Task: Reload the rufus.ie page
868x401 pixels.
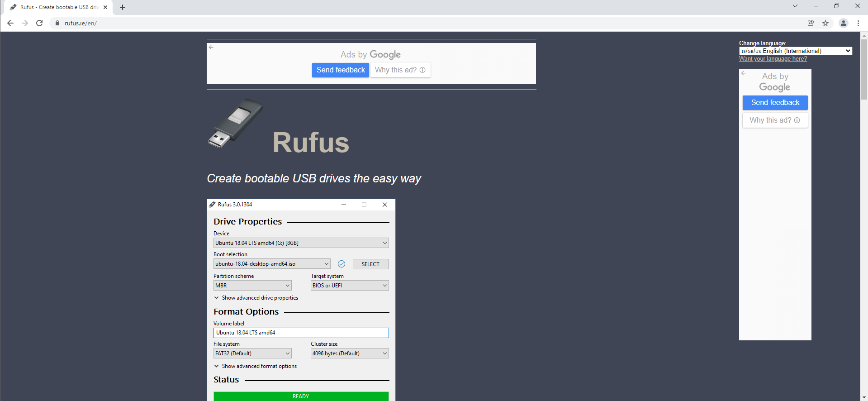Action: point(39,23)
